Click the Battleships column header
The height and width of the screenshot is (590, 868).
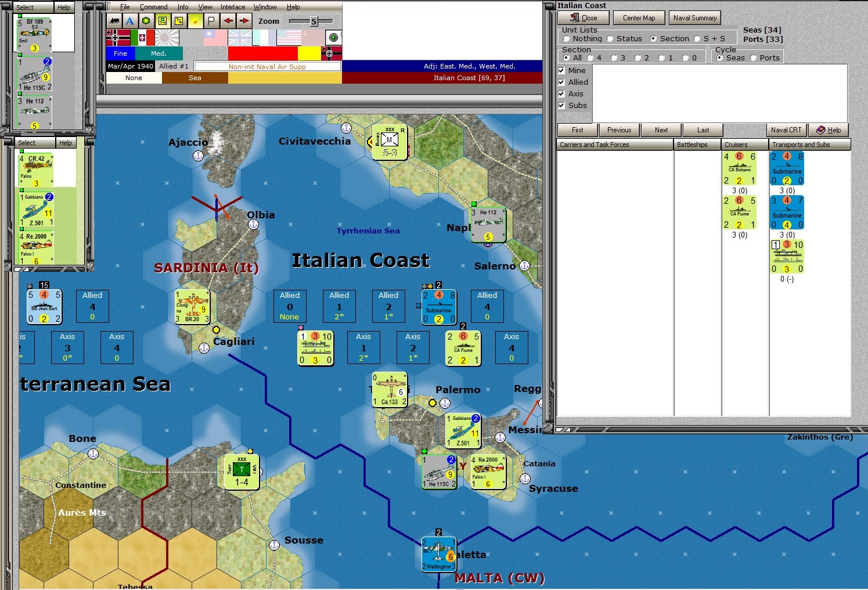[x=697, y=145]
